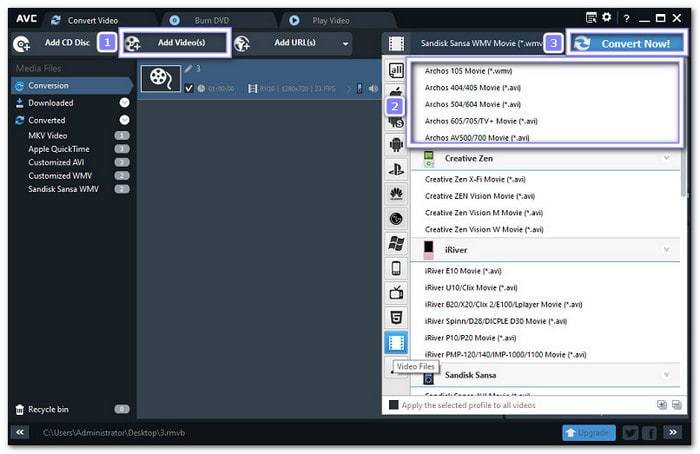700x454 pixels.
Task: Select Customized WMV under Converted
Action: [60, 176]
